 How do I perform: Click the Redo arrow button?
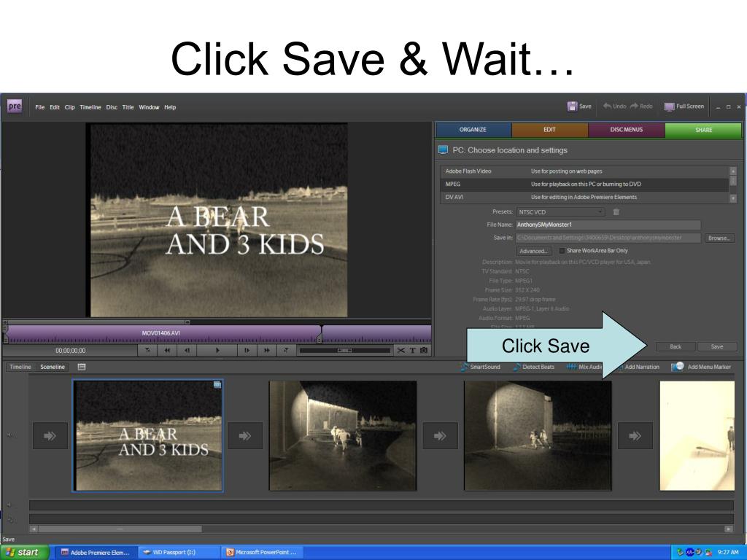[x=641, y=106]
